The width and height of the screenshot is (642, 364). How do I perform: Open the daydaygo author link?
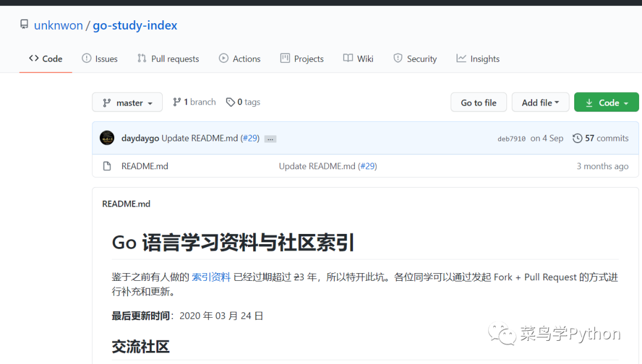(x=140, y=138)
